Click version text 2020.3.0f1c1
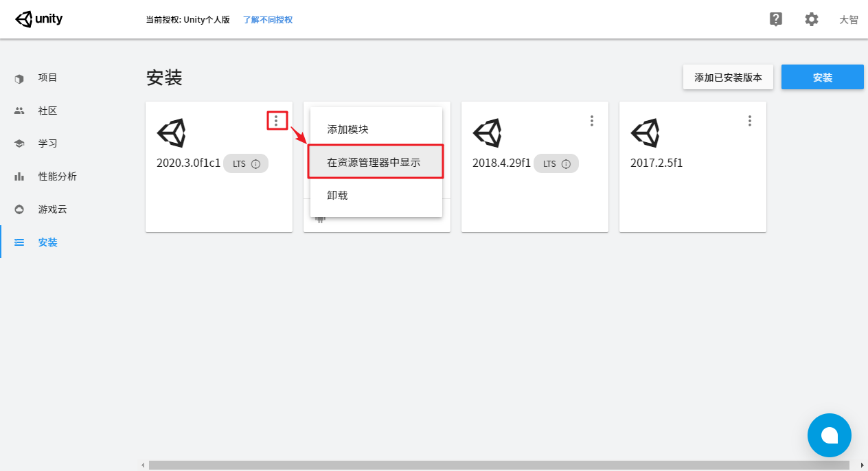This screenshot has height=471, width=868. click(189, 163)
